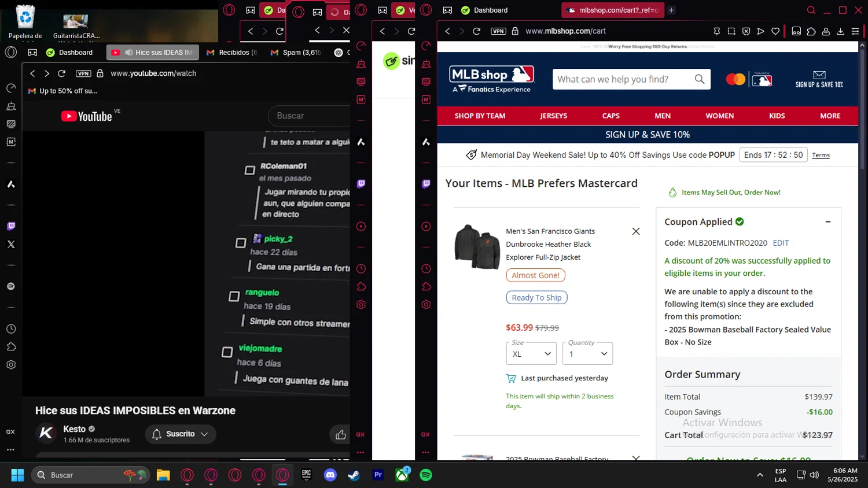Click EDIT next to the coupon code
Screen dimensions: 868x488
click(781, 243)
